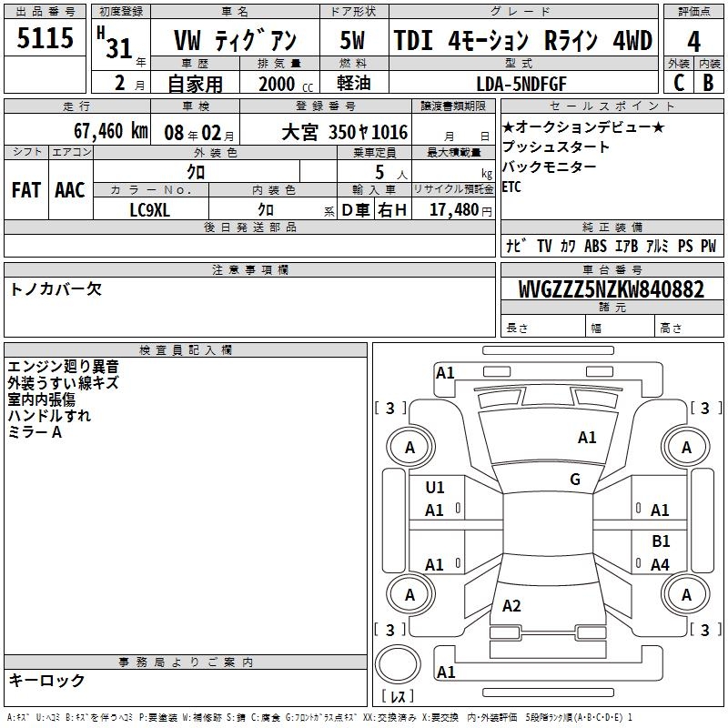Click grade text TDI 4モーション Rライン 4WD
The image size is (728, 728).
pos(523,40)
